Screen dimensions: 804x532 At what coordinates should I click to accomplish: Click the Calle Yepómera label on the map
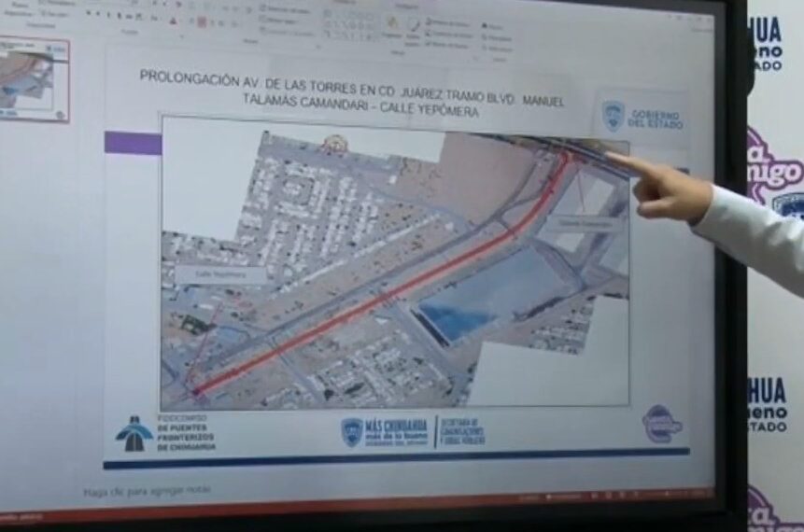219,274
